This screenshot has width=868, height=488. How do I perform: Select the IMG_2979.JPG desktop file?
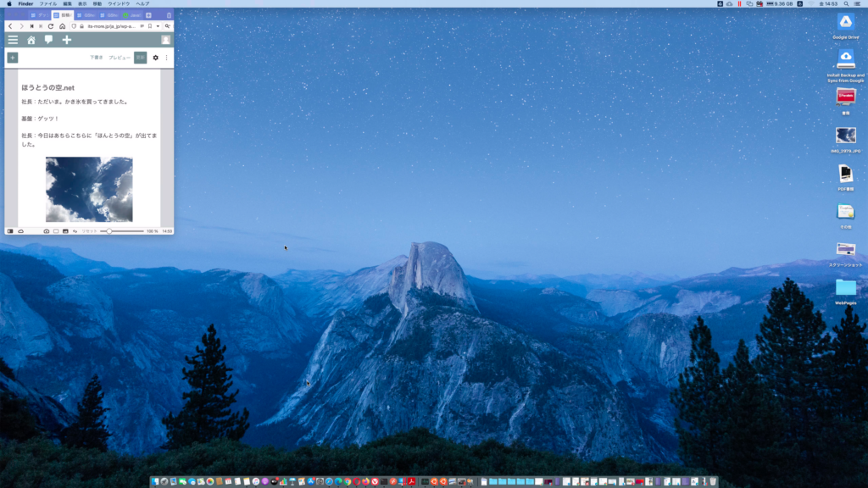(x=845, y=136)
